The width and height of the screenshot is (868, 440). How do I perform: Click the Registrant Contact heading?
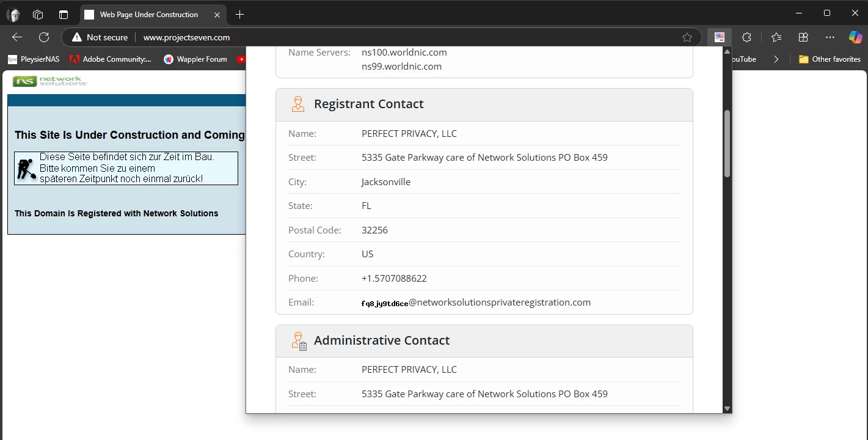click(x=369, y=104)
